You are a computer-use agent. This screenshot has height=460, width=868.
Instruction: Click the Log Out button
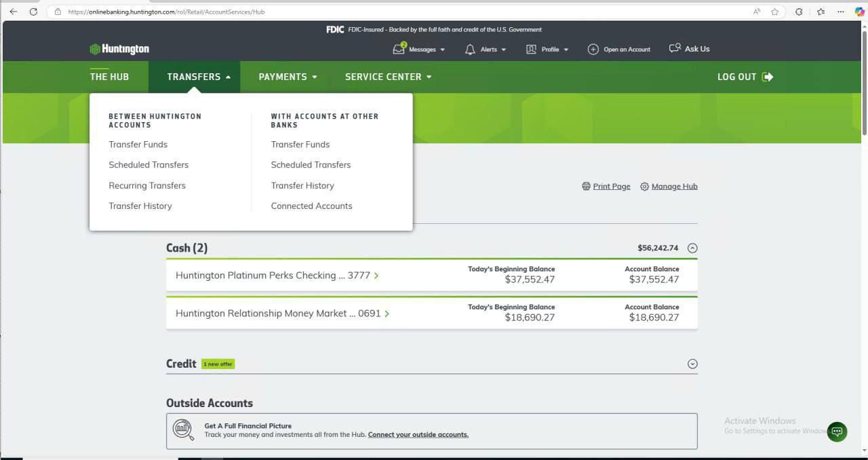point(745,77)
